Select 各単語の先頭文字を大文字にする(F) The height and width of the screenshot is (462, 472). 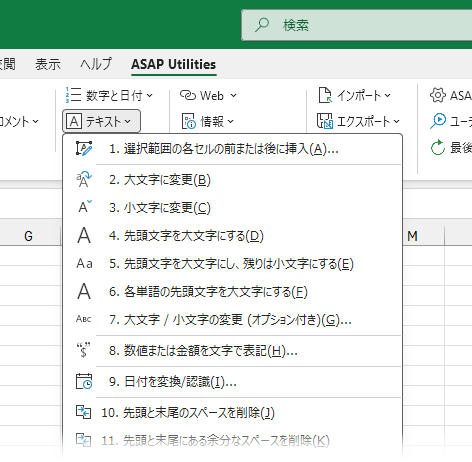[x=232, y=292]
